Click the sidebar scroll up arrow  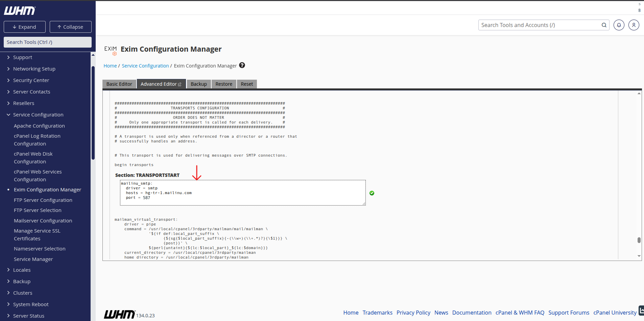click(93, 55)
